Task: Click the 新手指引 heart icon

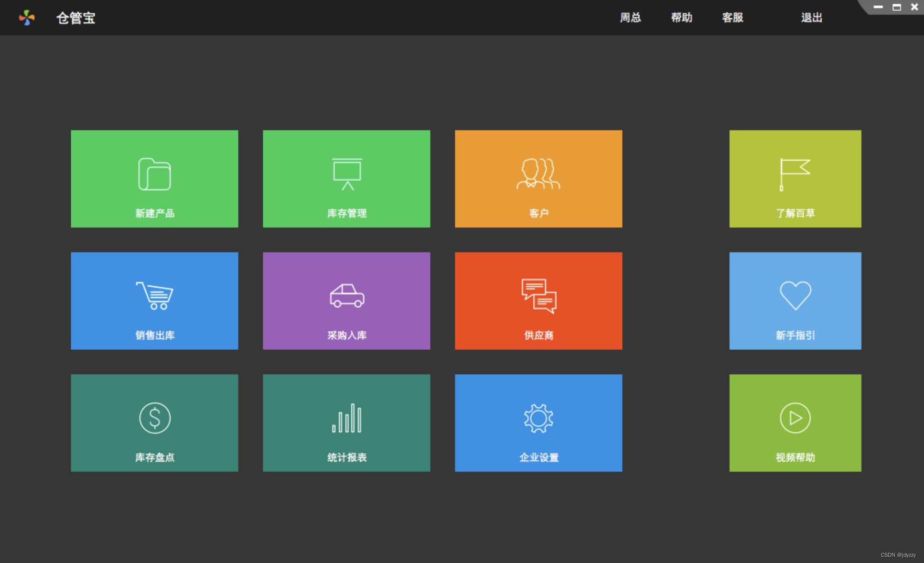Action: (x=795, y=296)
